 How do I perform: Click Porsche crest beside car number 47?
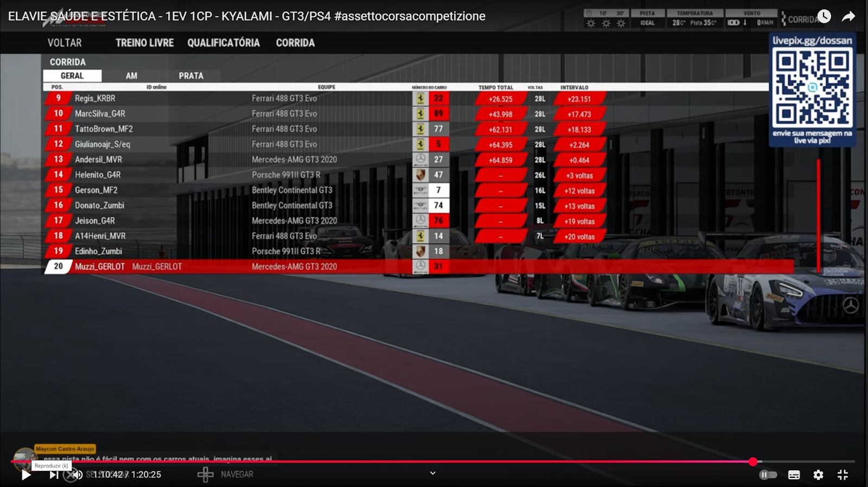click(420, 175)
